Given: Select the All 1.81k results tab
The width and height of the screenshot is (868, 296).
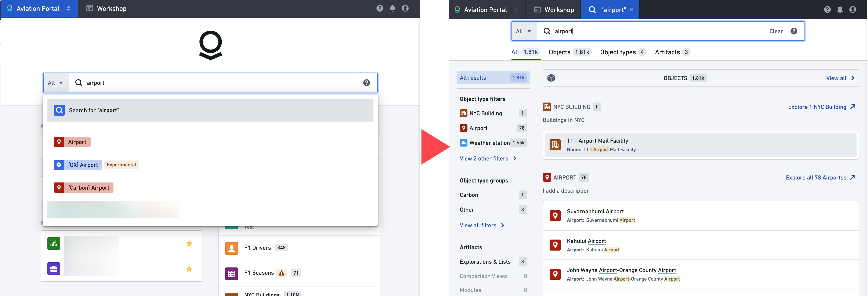Looking at the screenshot, I should coord(526,52).
